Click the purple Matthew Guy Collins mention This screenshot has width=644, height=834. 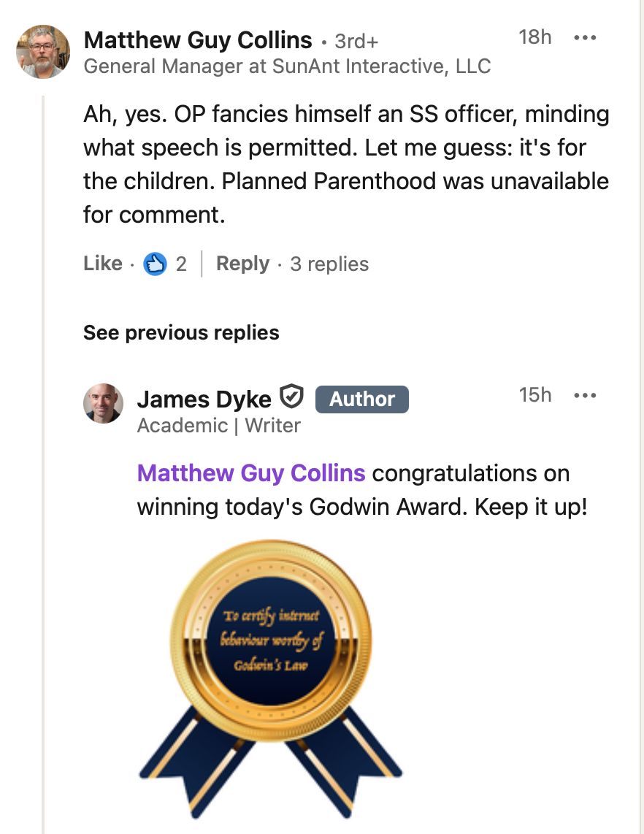(251, 473)
